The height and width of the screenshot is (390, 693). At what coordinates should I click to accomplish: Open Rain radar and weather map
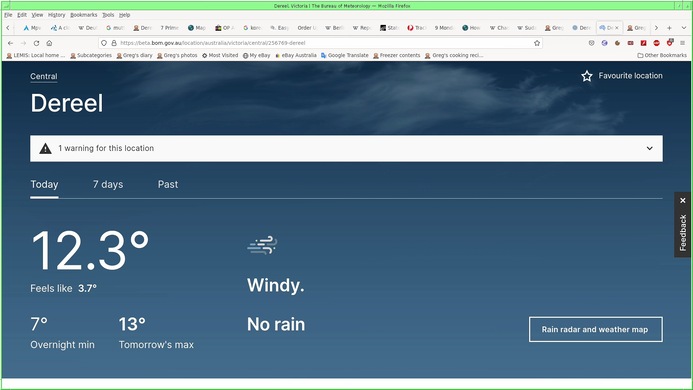595,329
